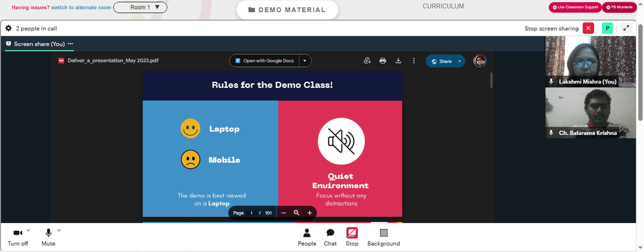This screenshot has height=252, width=644.
Task: Click total pages '101' text
Action: 268,213
